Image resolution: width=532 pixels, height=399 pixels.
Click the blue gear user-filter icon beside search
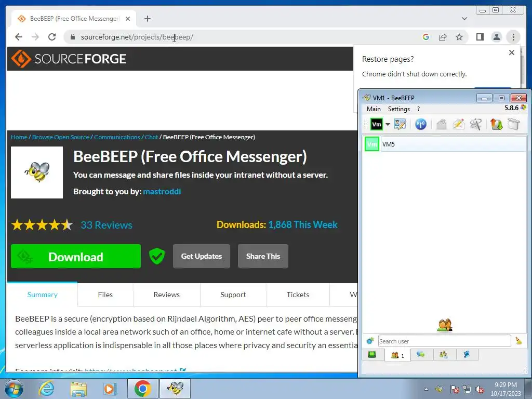click(370, 341)
